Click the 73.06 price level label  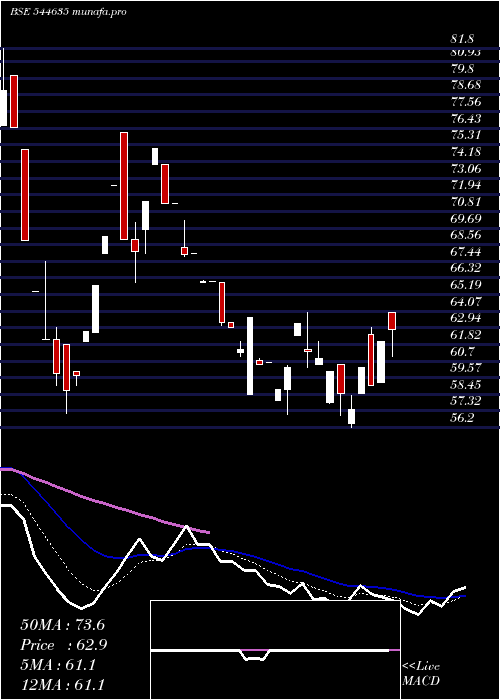(466, 169)
